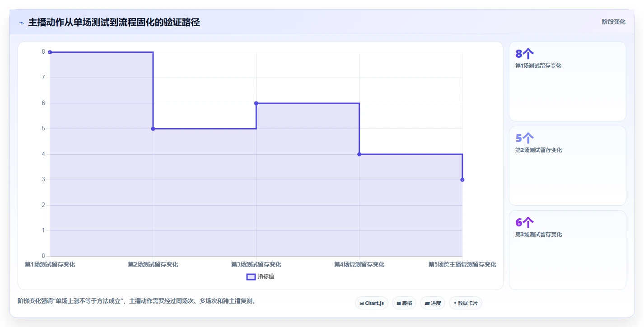The height and width of the screenshot is (327, 644).
Task: Click the data point at value 6 for 第3场
Action: point(256,103)
